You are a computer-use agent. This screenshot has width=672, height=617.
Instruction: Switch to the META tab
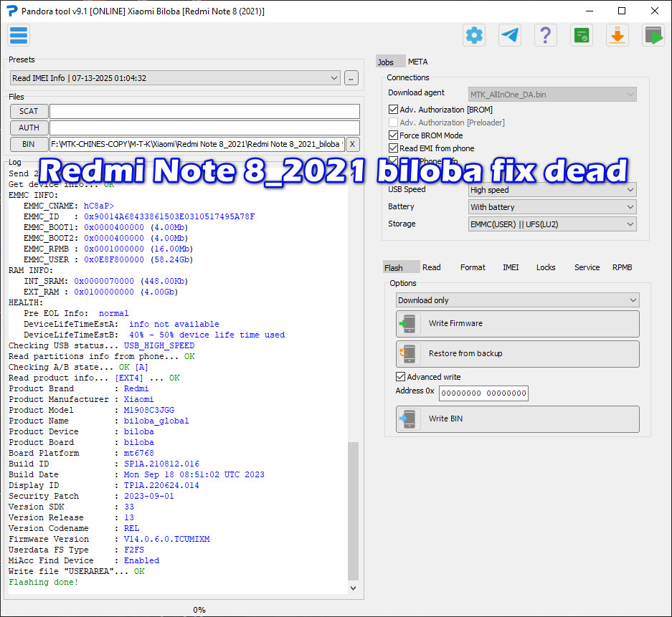pos(417,62)
